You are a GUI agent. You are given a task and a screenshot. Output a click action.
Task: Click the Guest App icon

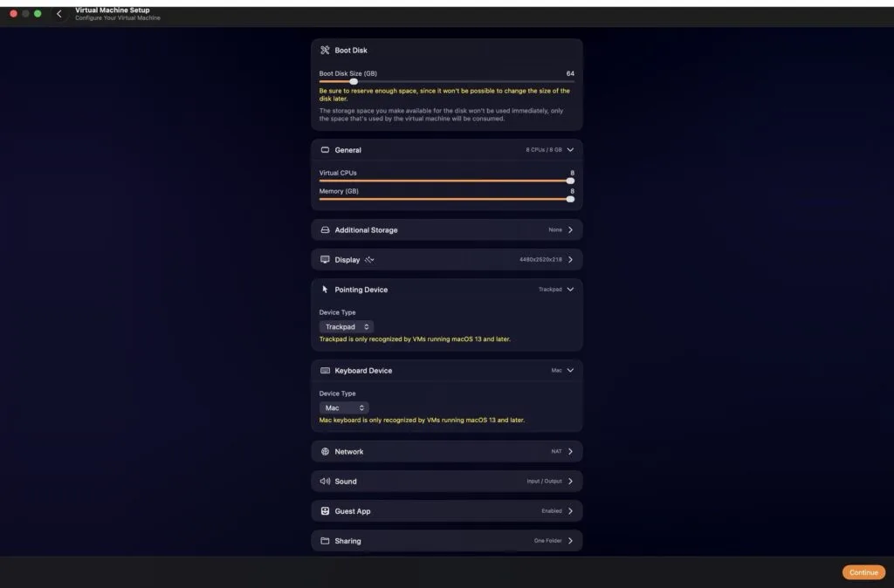(x=325, y=511)
